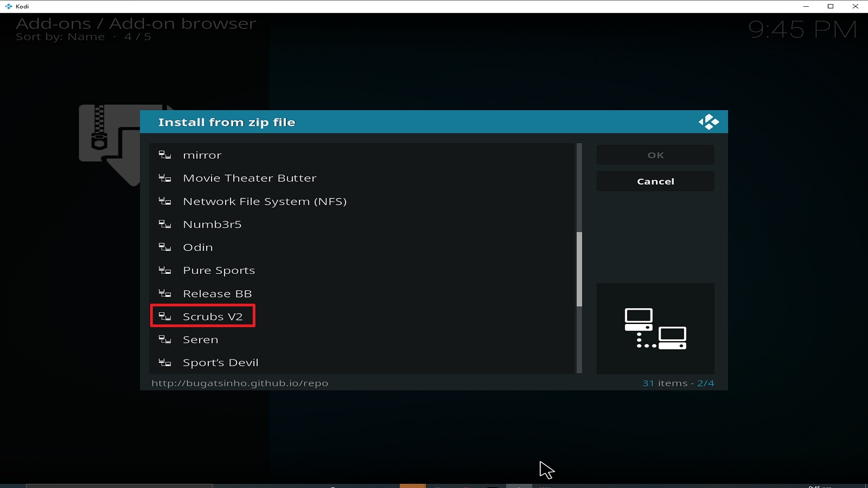Open the Pure Sports source

coord(362,270)
